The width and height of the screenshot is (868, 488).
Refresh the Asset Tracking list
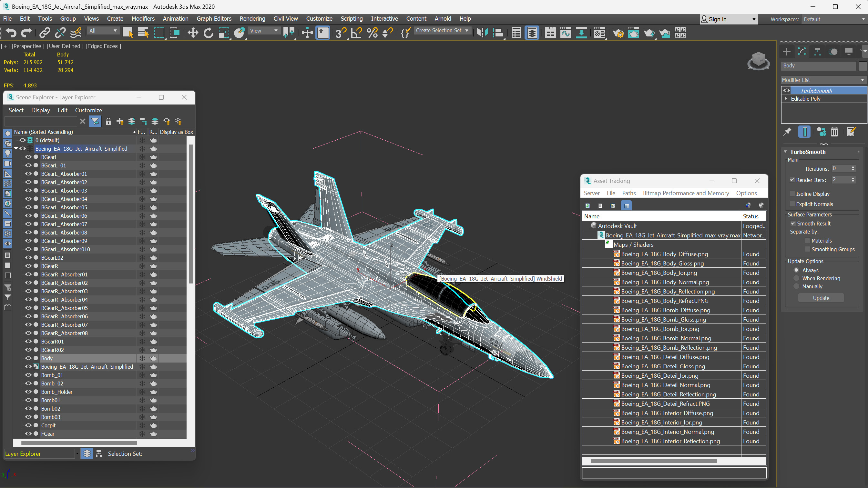tap(588, 205)
